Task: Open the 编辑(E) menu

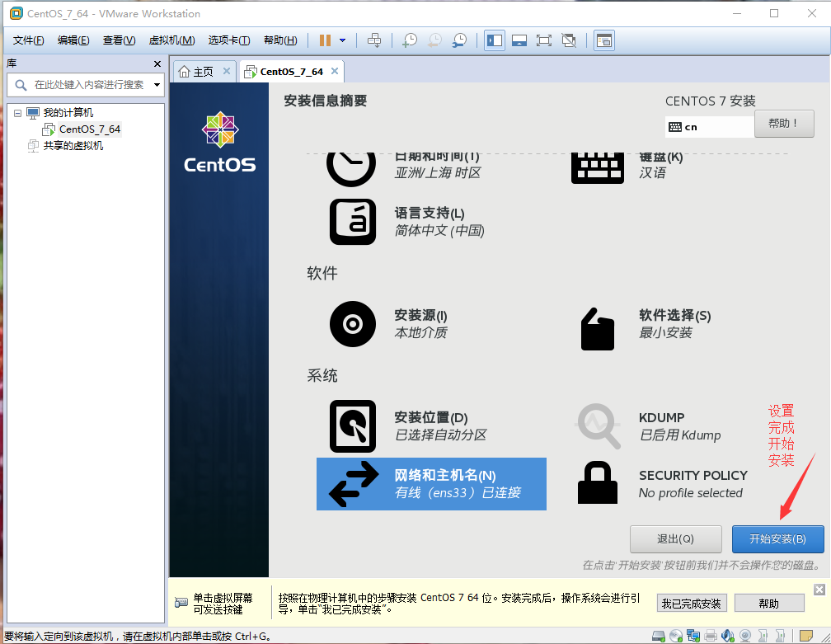Action: coord(73,40)
